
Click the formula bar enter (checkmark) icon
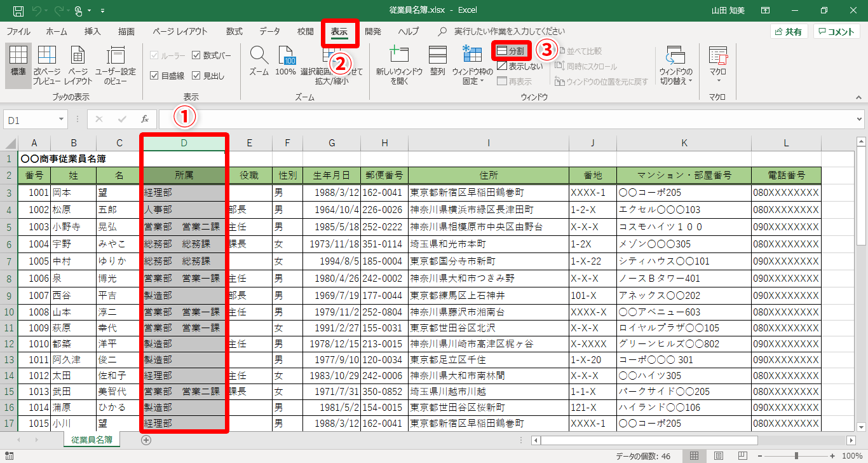[122, 119]
